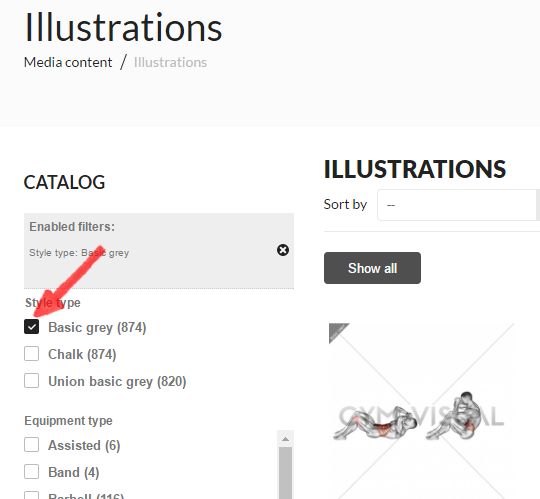This screenshot has height=499, width=540.
Task: Click the grey corner badge on thumbnail
Action: coord(336,330)
